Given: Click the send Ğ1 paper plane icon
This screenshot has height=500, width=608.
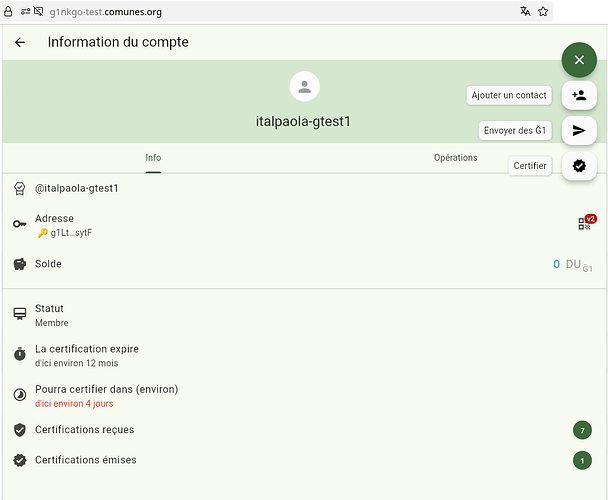Looking at the screenshot, I should coord(578,131).
